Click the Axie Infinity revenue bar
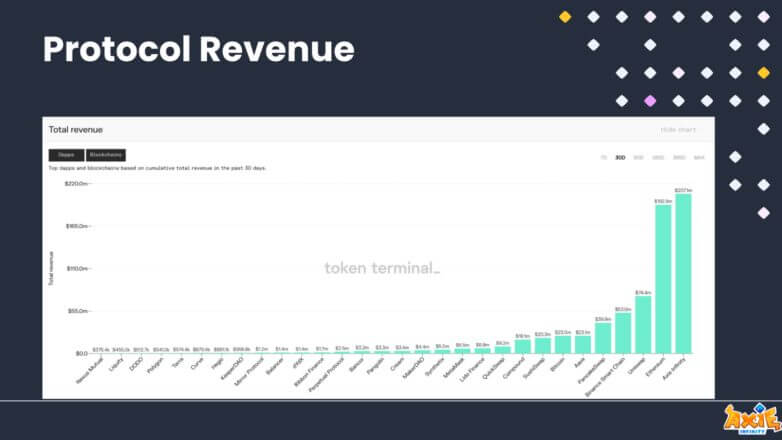The width and height of the screenshot is (782, 440). pos(683,274)
